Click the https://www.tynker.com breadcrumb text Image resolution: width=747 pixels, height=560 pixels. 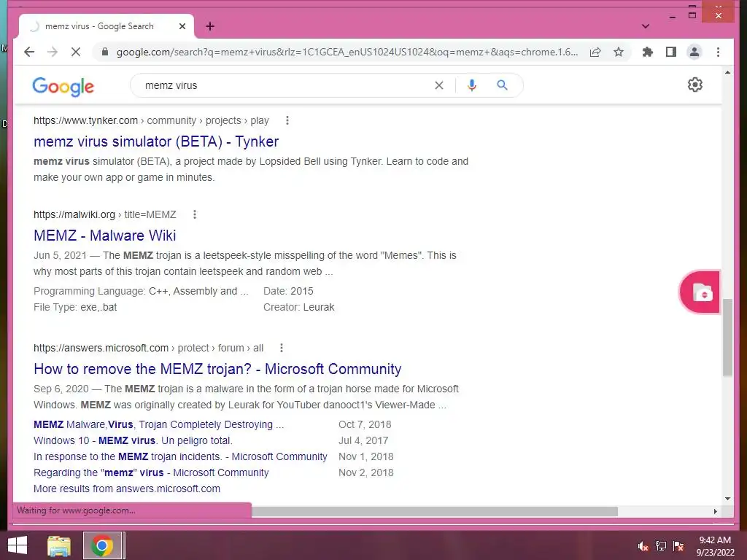coord(85,120)
